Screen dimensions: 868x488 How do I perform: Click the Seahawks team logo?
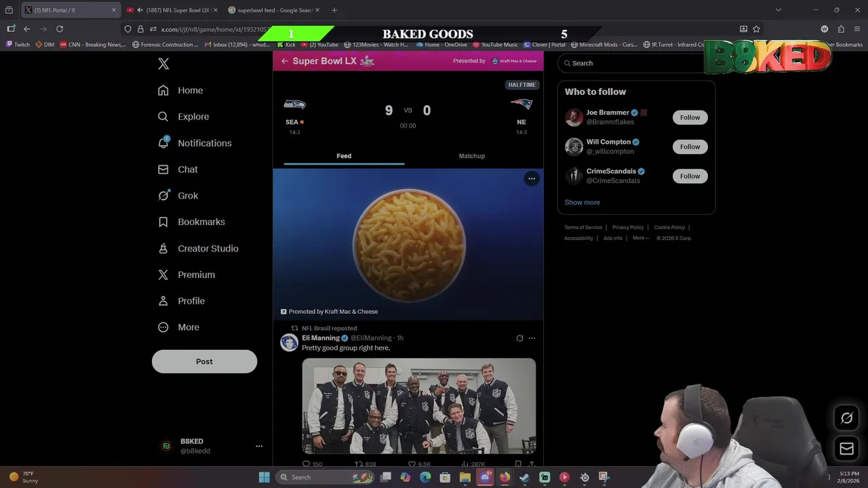[294, 104]
